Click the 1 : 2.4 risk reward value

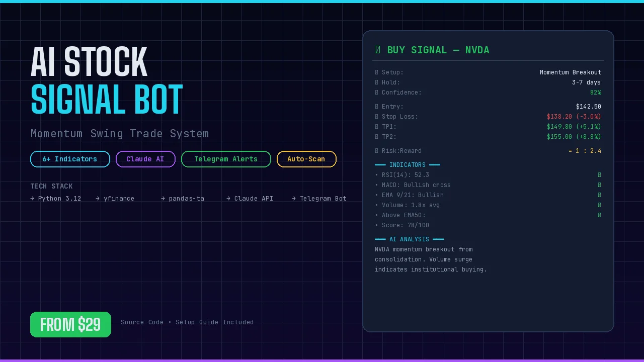point(585,151)
